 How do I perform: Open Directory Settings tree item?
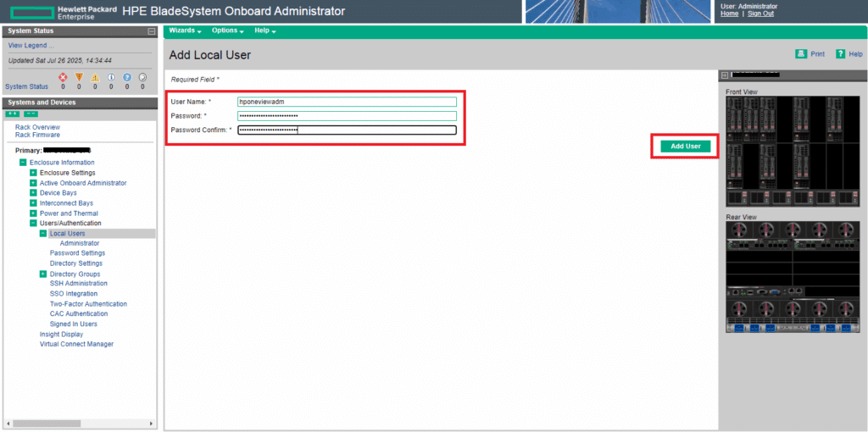(x=75, y=263)
